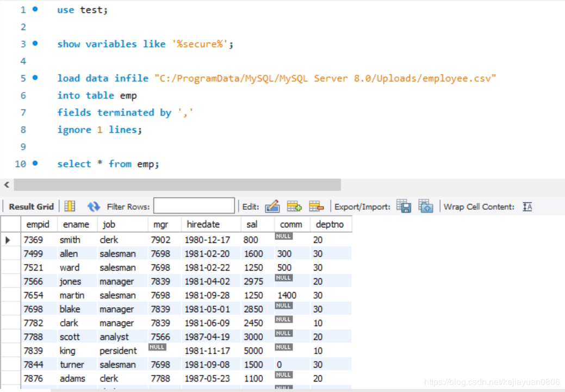This screenshot has height=392, width=565.
Task: Delete the selected row with the delete-row icon
Action: pos(316,206)
